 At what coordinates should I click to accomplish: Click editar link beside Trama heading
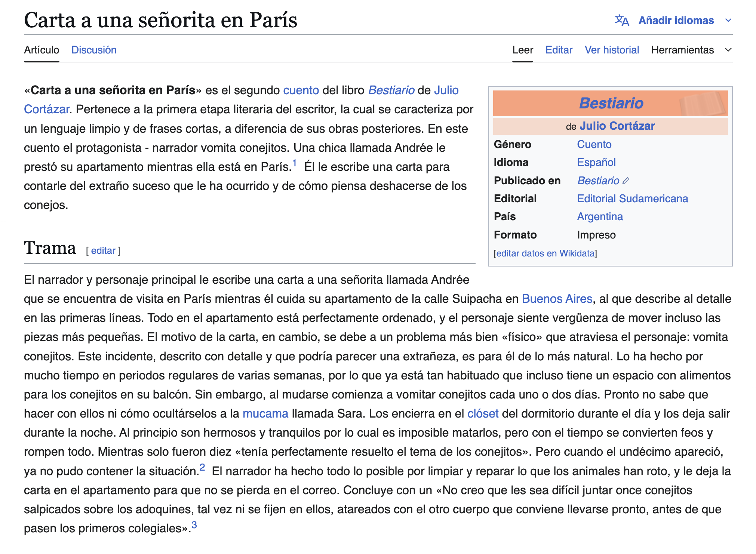[x=103, y=250]
